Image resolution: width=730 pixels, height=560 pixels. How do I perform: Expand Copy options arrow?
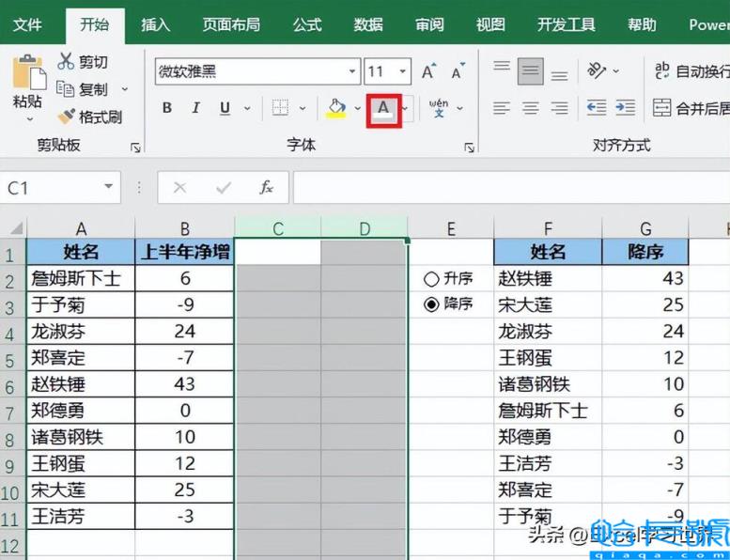[x=125, y=88]
